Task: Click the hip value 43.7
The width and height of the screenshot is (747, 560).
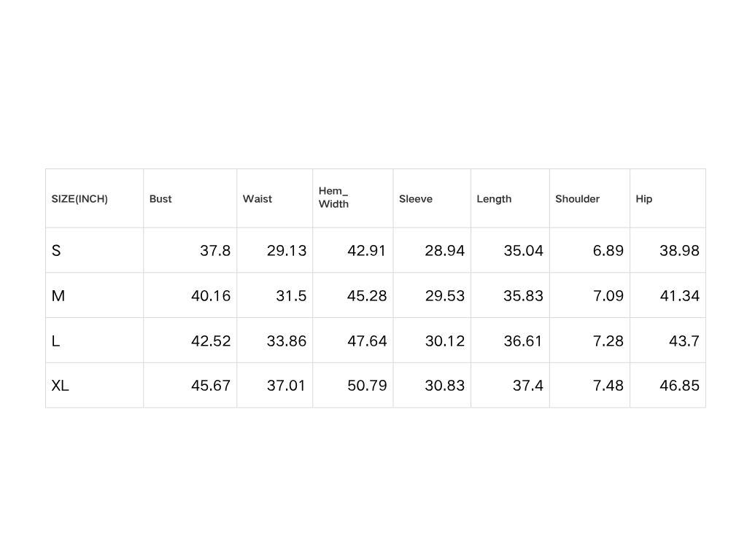Action: 684,341
